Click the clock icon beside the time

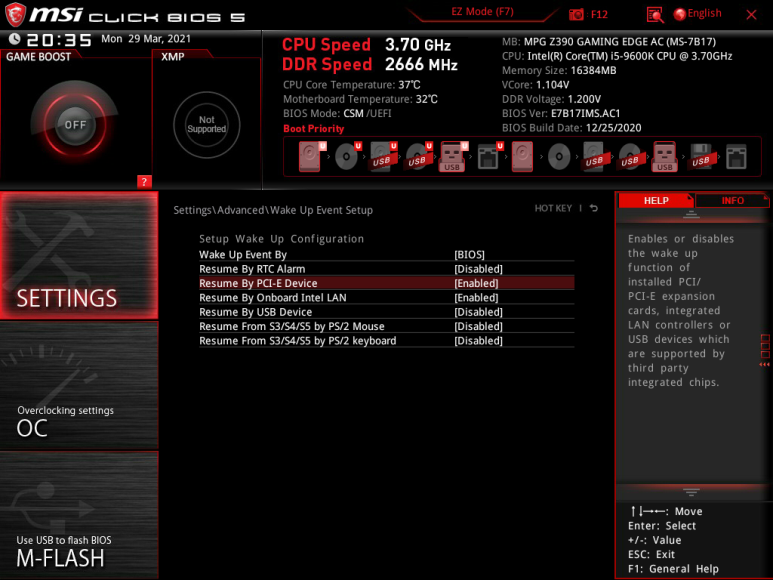click(15, 39)
